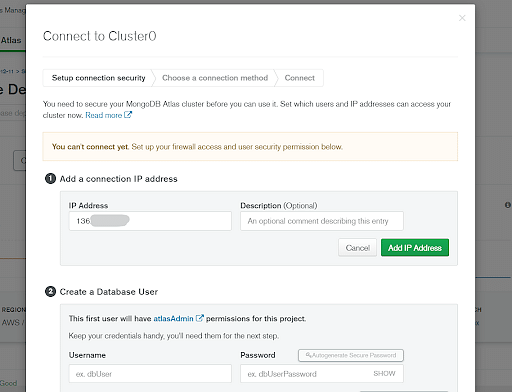Focus the Username field

(150, 374)
